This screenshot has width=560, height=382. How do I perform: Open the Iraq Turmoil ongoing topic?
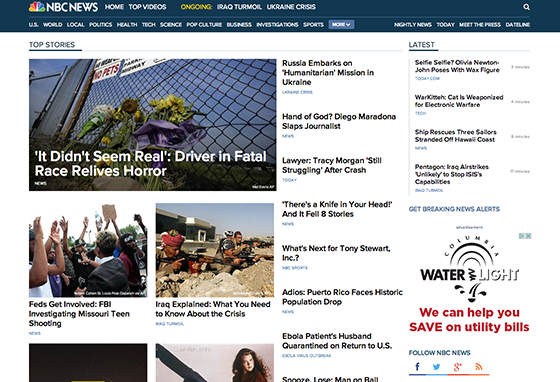239,7
